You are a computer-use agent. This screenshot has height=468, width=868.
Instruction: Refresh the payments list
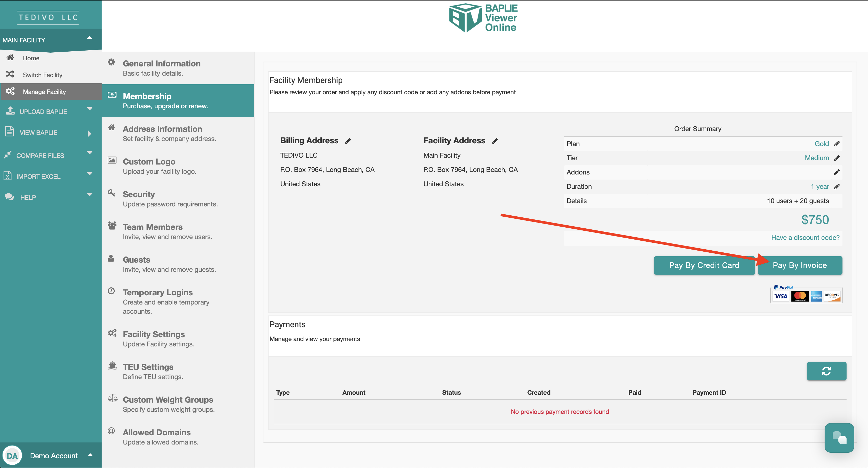(x=826, y=371)
